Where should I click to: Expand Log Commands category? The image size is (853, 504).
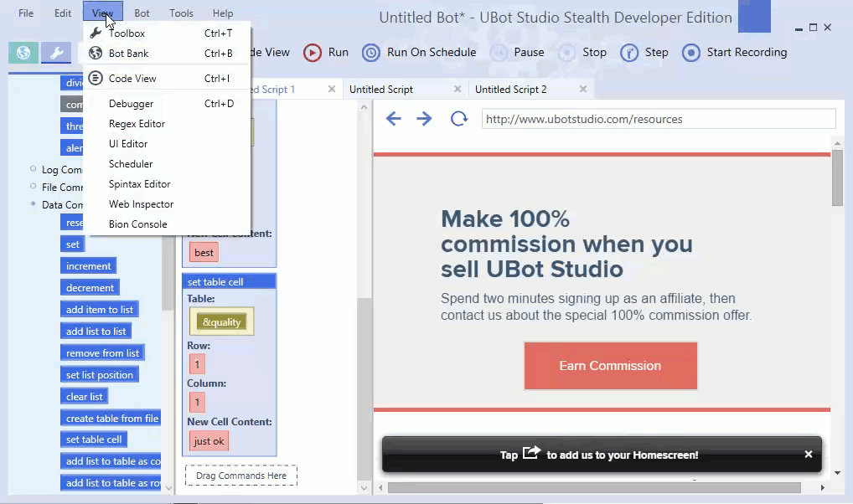pyautogui.click(x=34, y=169)
